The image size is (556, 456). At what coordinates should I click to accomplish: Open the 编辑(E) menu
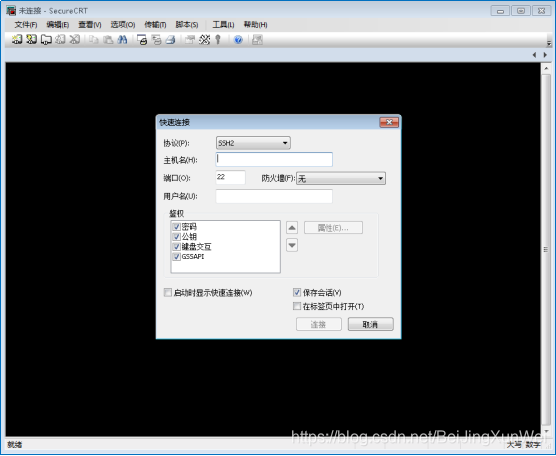[57, 24]
